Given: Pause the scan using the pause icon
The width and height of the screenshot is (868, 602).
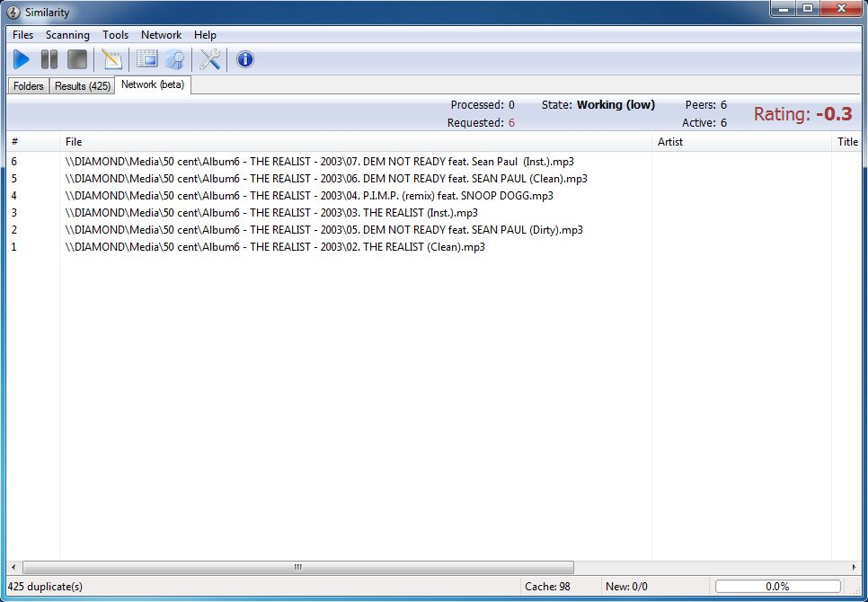Looking at the screenshot, I should point(49,59).
